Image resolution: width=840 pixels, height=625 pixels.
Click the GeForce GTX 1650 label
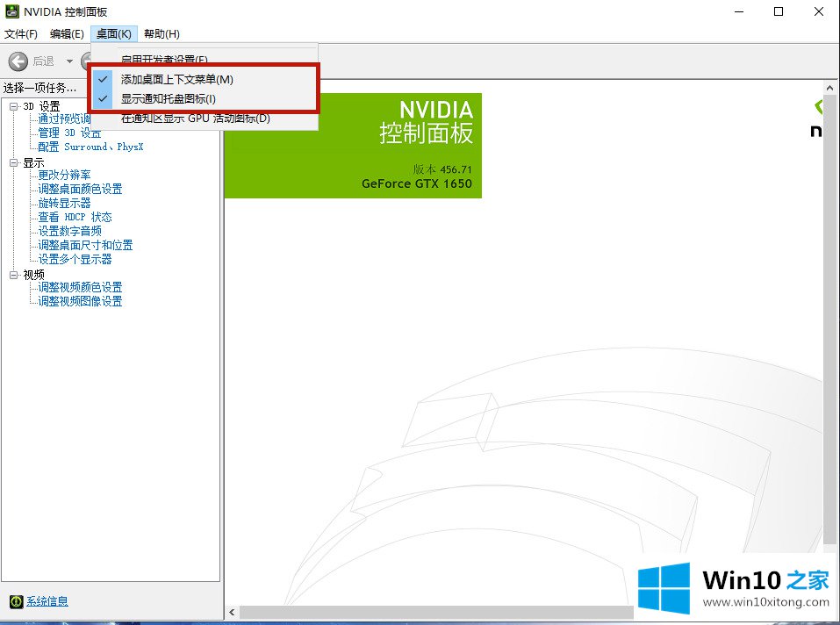point(417,183)
